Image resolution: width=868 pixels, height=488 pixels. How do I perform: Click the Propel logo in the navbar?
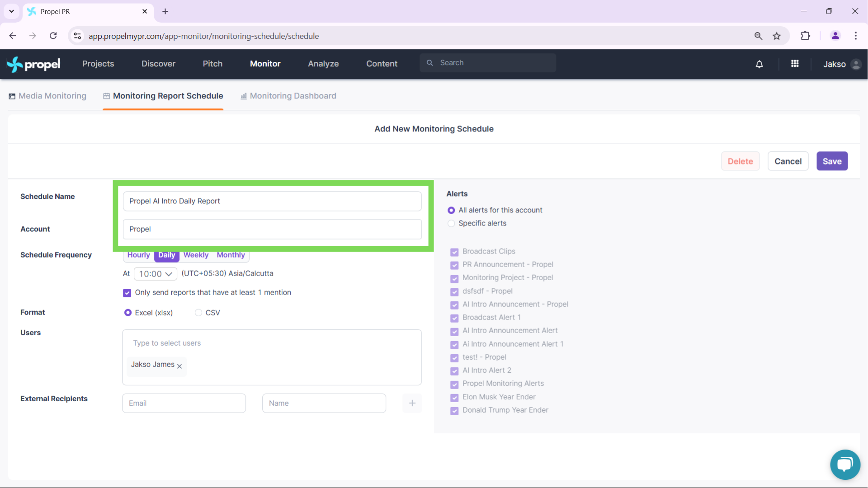[33, 64]
